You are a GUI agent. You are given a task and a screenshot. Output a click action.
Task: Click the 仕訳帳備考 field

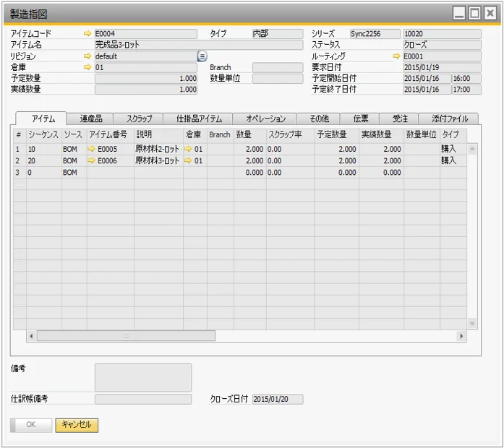[x=143, y=399]
